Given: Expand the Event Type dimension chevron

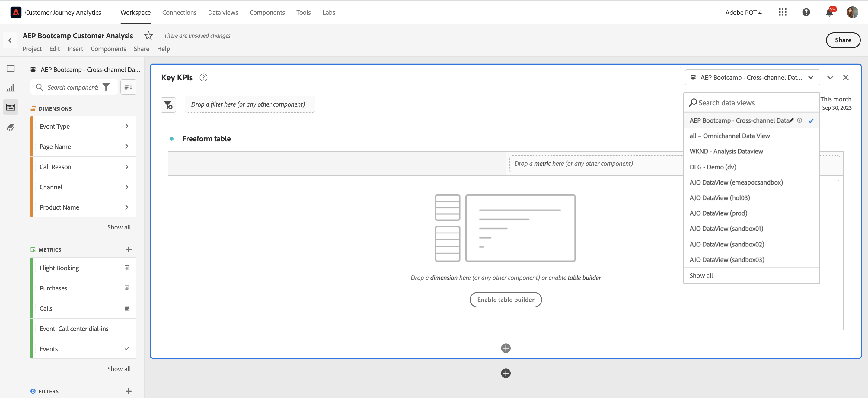Looking at the screenshot, I should (127, 126).
